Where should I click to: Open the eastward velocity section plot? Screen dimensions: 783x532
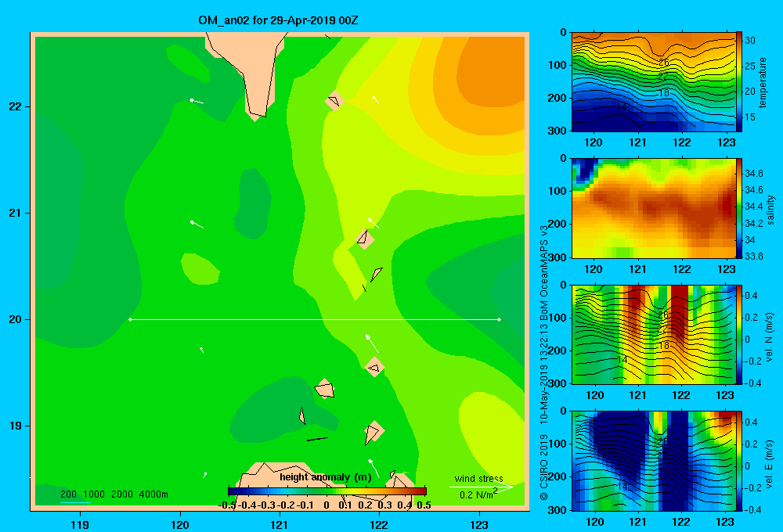point(654,461)
